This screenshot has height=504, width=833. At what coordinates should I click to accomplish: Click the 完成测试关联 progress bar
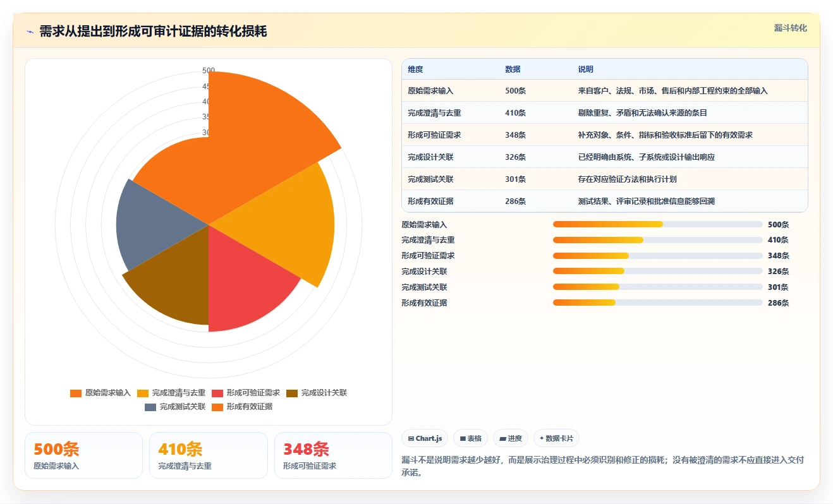[657, 287]
